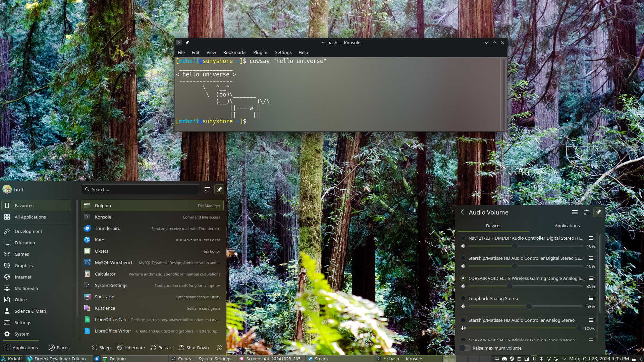Click the Shut Down button
Image resolution: width=644 pixels, height=362 pixels.
point(194,348)
